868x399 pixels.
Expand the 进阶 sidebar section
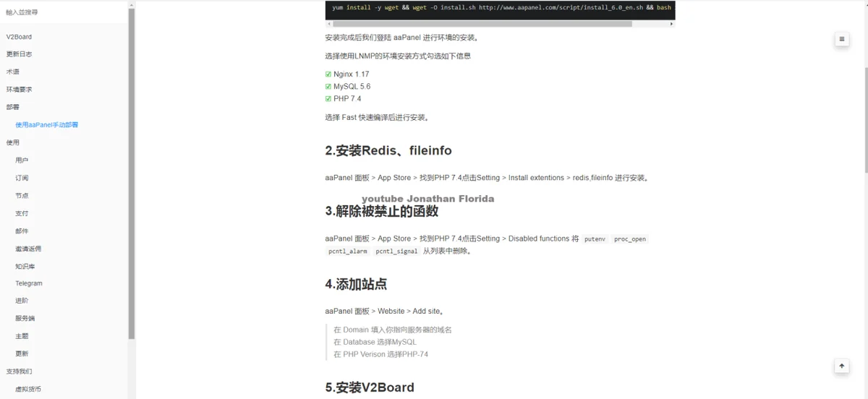click(x=22, y=301)
